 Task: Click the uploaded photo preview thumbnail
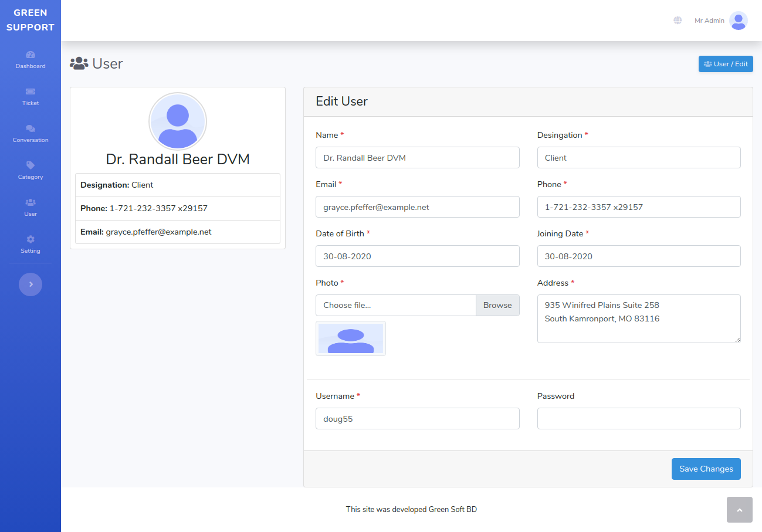pos(351,338)
